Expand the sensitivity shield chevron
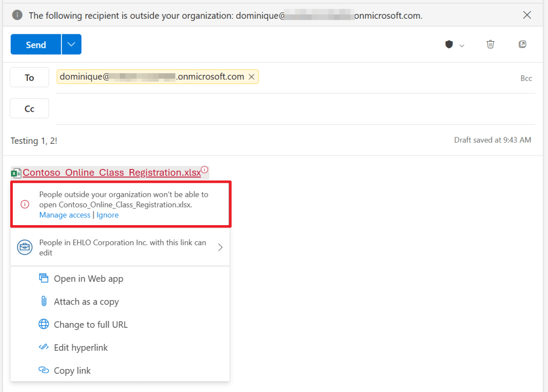Screen dimensions: 548x392 (x=461, y=44)
